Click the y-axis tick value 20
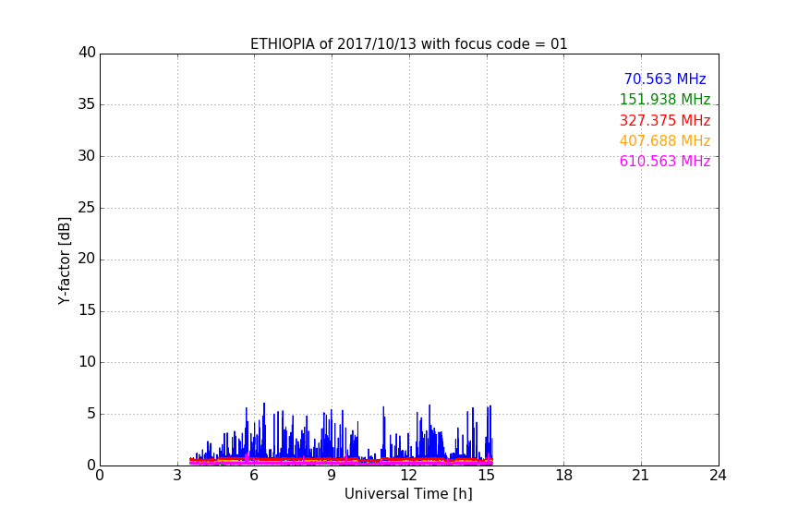Image resolution: width=798 pixels, height=532 pixels. pyautogui.click(x=87, y=259)
